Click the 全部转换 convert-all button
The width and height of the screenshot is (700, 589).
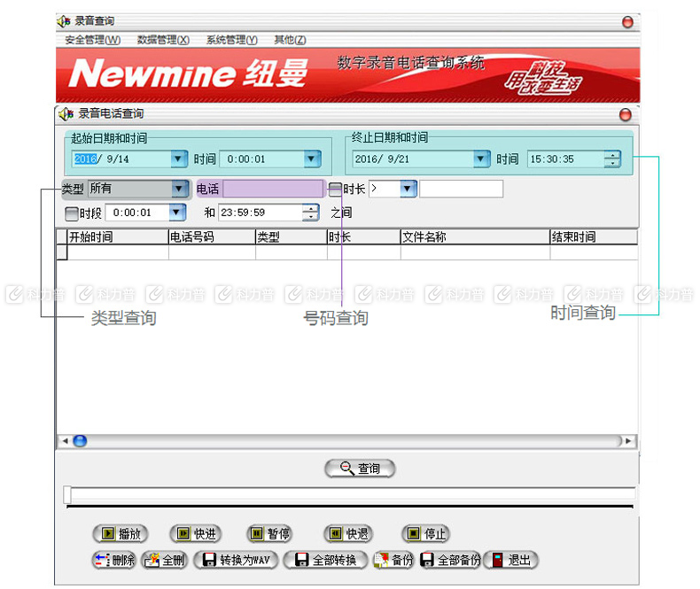pos(325,560)
